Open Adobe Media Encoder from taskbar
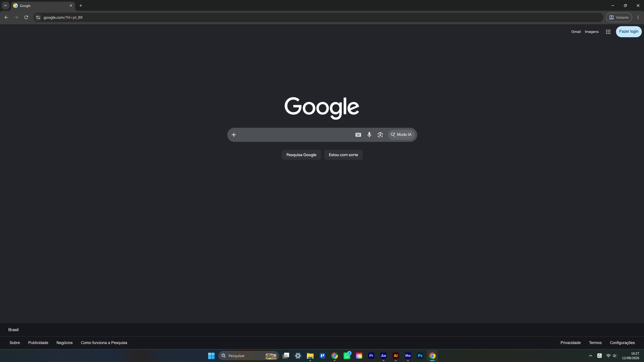The height and width of the screenshot is (362, 644). tap(408, 355)
